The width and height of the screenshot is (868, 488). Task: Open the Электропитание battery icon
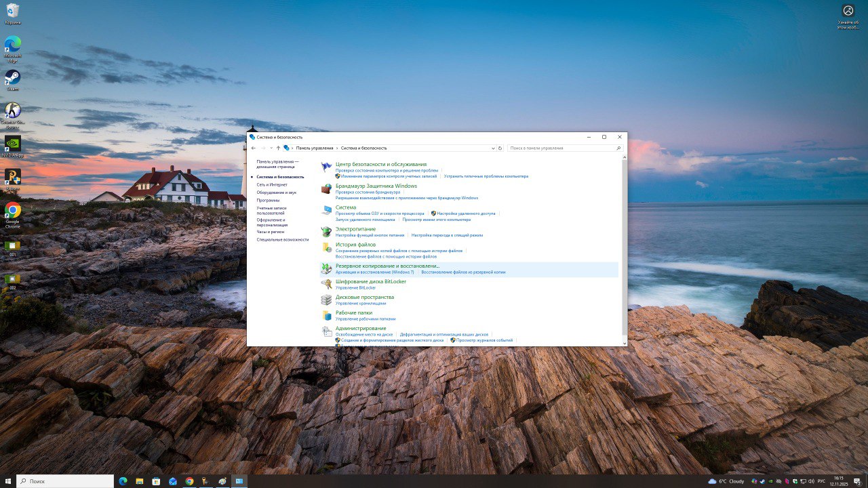pos(327,232)
